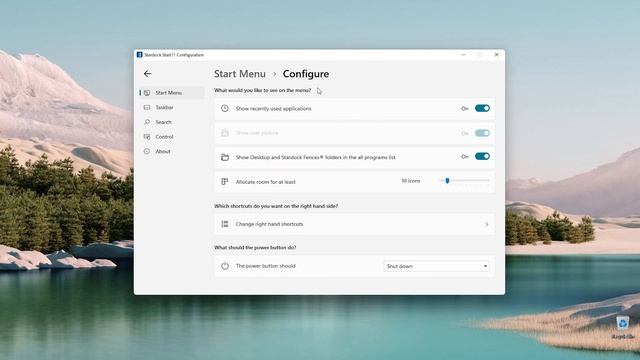Image resolution: width=640 pixels, height=360 pixels.
Task: Click layout icon beside Allocate room
Action: coord(225,182)
